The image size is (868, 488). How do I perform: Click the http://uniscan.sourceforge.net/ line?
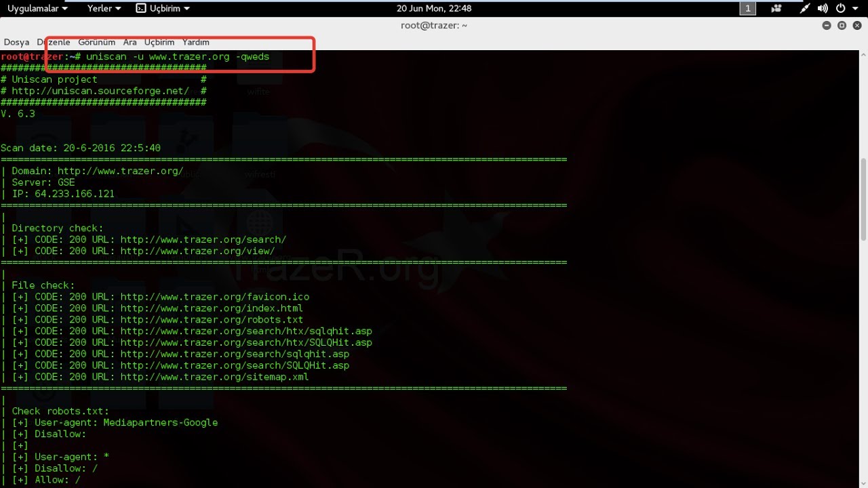click(104, 91)
